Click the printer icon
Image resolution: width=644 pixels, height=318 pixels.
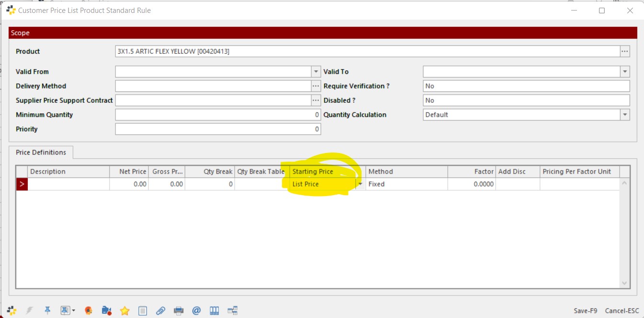click(x=179, y=311)
